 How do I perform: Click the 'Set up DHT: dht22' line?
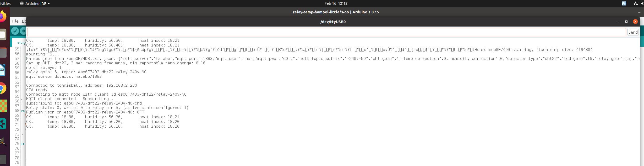116,63
